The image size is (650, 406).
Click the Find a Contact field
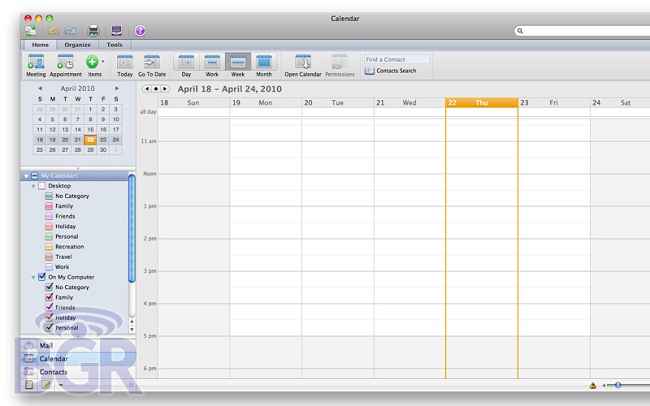point(397,59)
